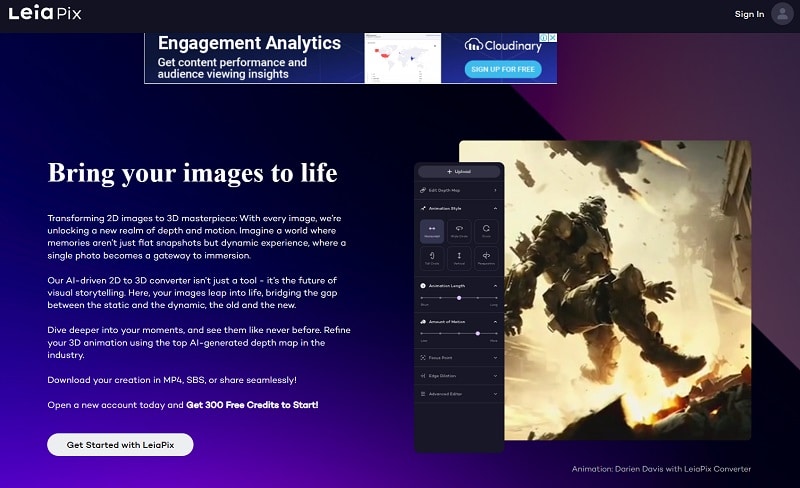Click the Edge Dilation icon
The image size is (800, 488).
pos(423,376)
